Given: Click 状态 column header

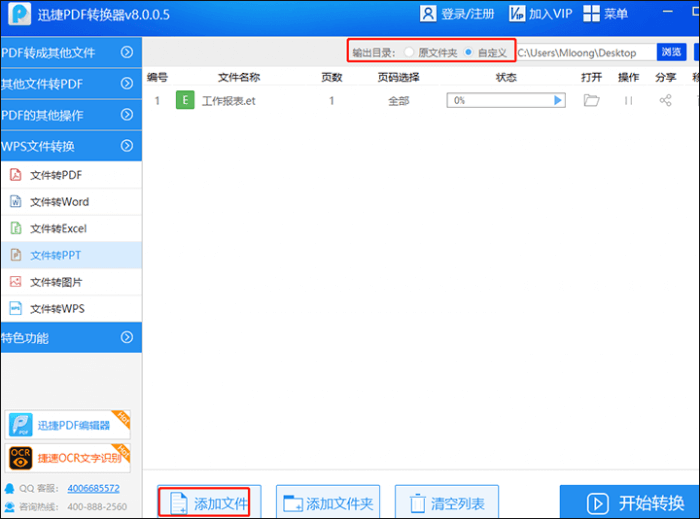Looking at the screenshot, I should click(x=506, y=77).
